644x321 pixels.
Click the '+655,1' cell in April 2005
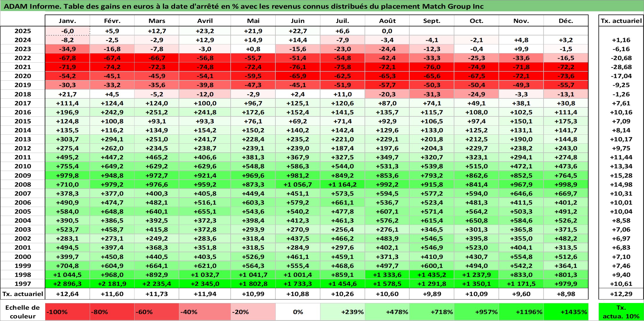205,211
